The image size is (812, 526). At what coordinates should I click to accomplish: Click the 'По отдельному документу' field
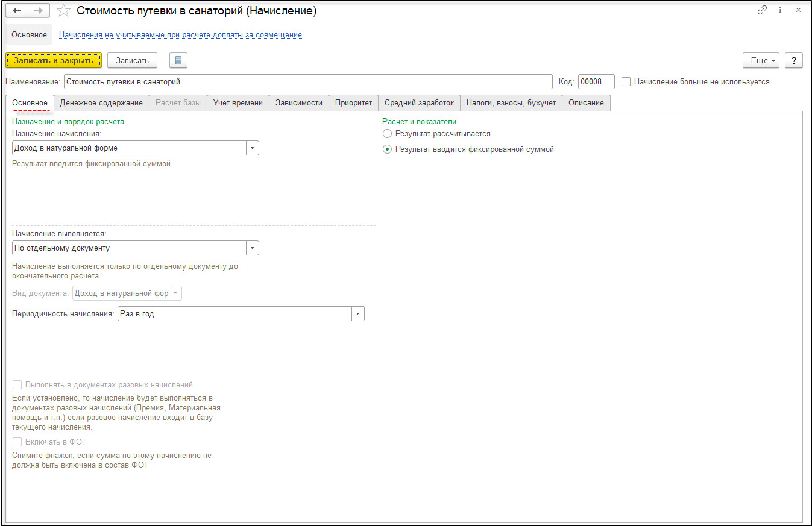tap(130, 248)
